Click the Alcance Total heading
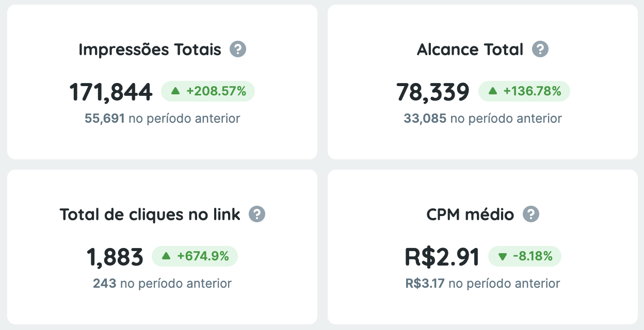The image size is (644, 330). (x=470, y=49)
